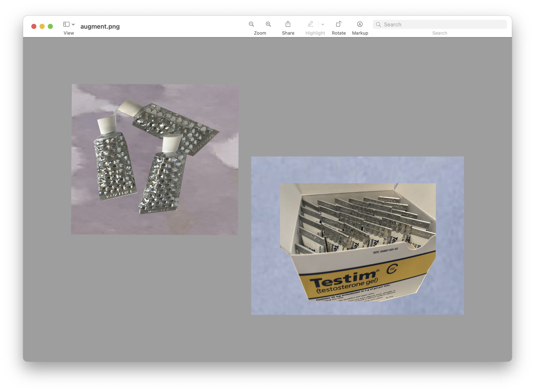The height and width of the screenshot is (392, 535).
Task: Click the Rotate label in toolbar
Action: (x=339, y=33)
